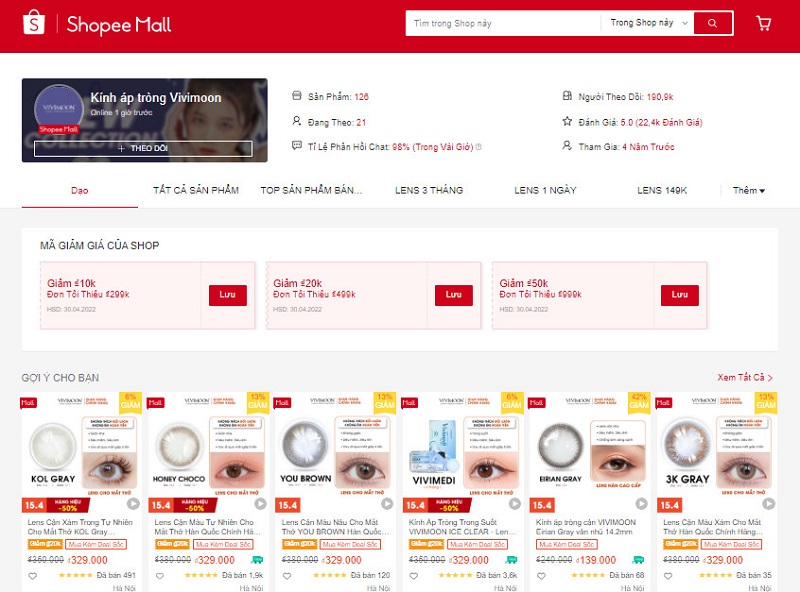Screen dimensions: 800x592
Task: Open the shopping cart icon
Action: [763, 23]
